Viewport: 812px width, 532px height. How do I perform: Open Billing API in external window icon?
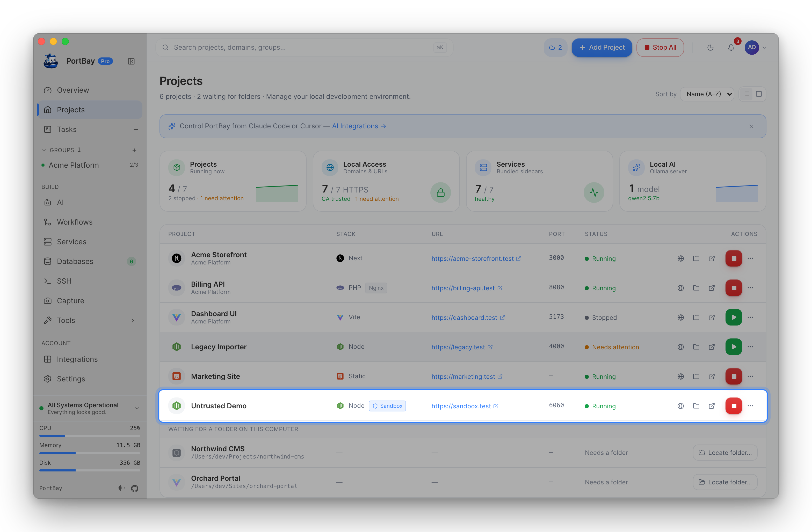pos(712,288)
